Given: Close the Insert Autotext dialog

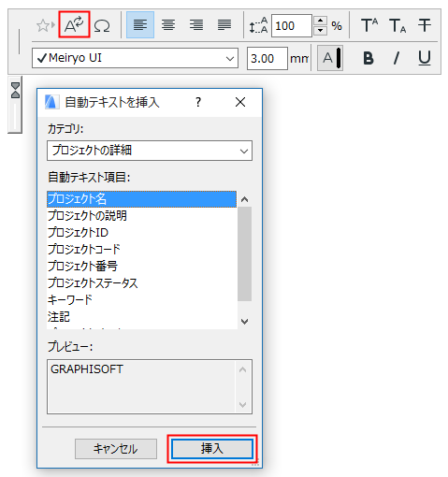Looking at the screenshot, I should 240,102.
